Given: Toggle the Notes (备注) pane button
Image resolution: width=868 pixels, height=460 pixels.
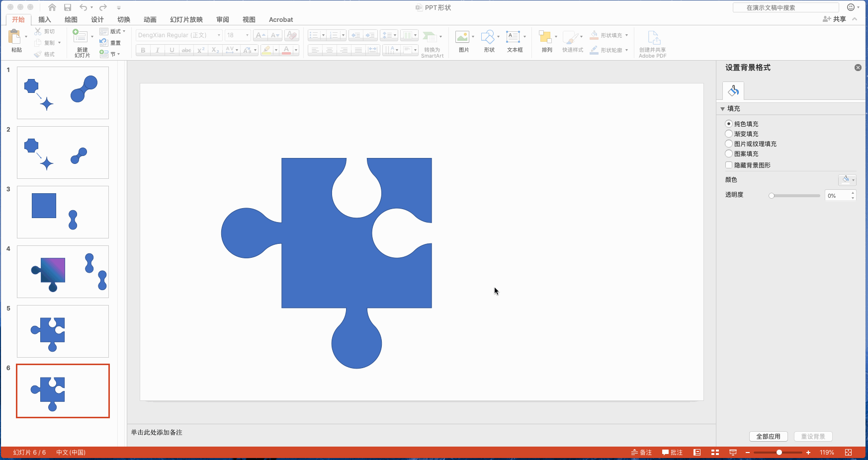Looking at the screenshot, I should (641, 453).
